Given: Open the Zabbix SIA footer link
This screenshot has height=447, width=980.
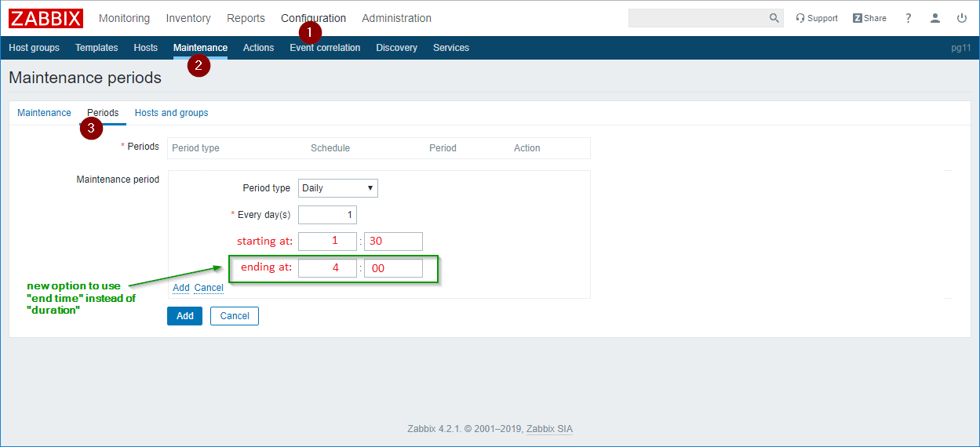Looking at the screenshot, I should [x=549, y=429].
